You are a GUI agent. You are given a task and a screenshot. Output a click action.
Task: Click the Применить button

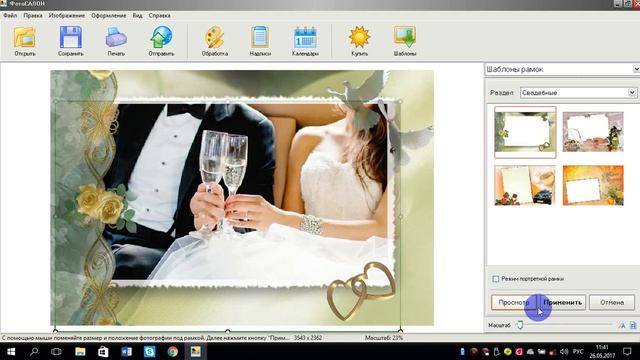pos(562,302)
